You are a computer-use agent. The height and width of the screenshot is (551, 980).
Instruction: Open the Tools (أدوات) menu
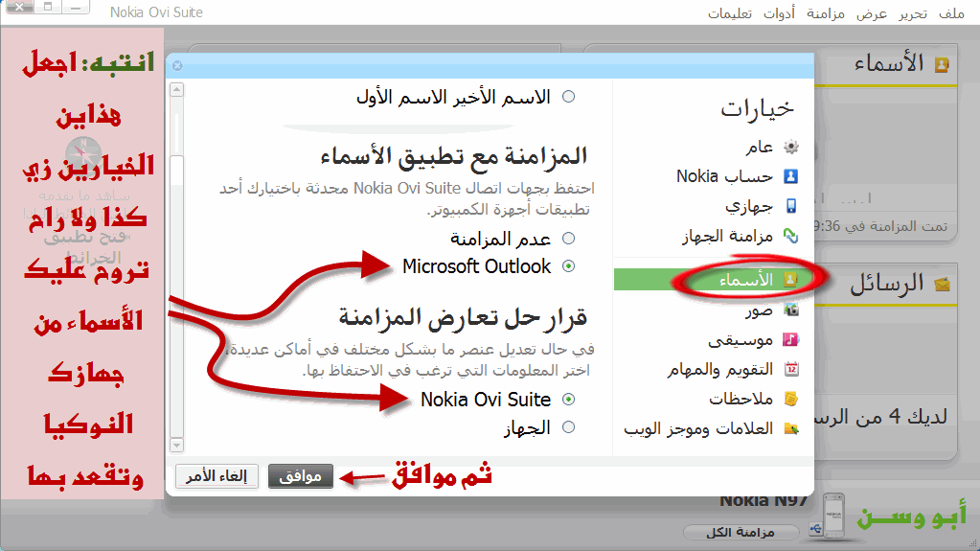tap(780, 13)
